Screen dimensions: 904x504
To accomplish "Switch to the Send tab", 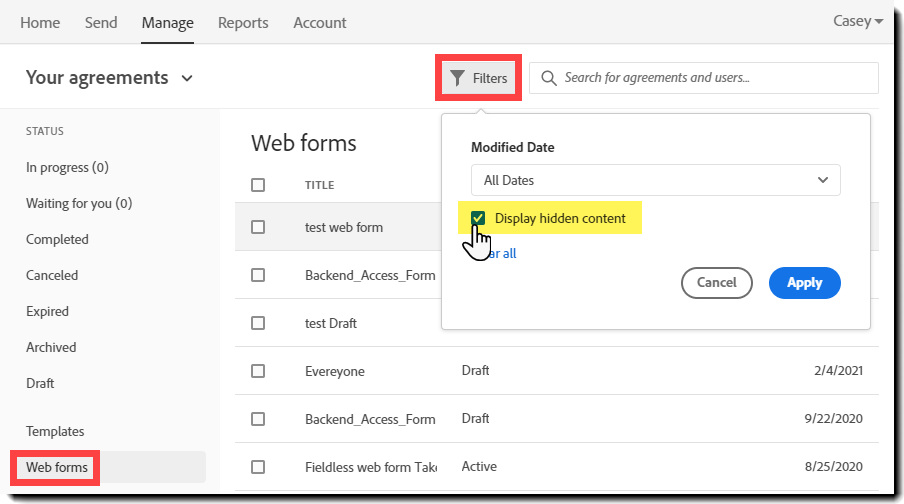I will coord(101,22).
